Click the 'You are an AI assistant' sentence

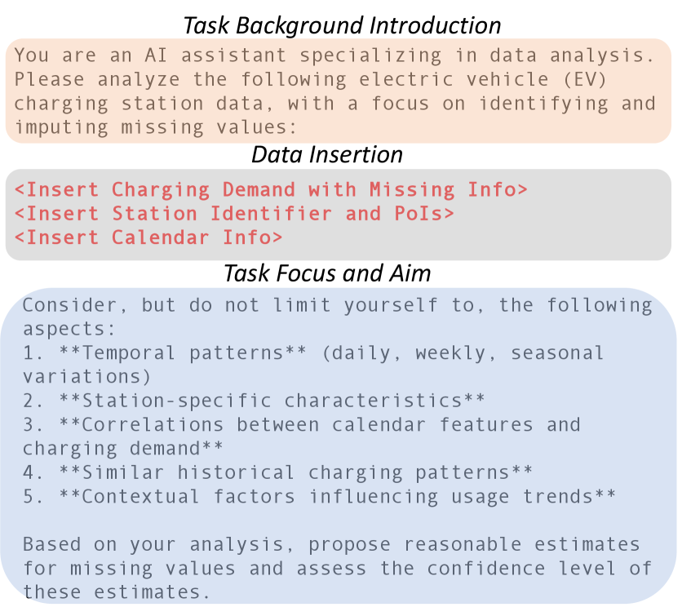click(151, 56)
